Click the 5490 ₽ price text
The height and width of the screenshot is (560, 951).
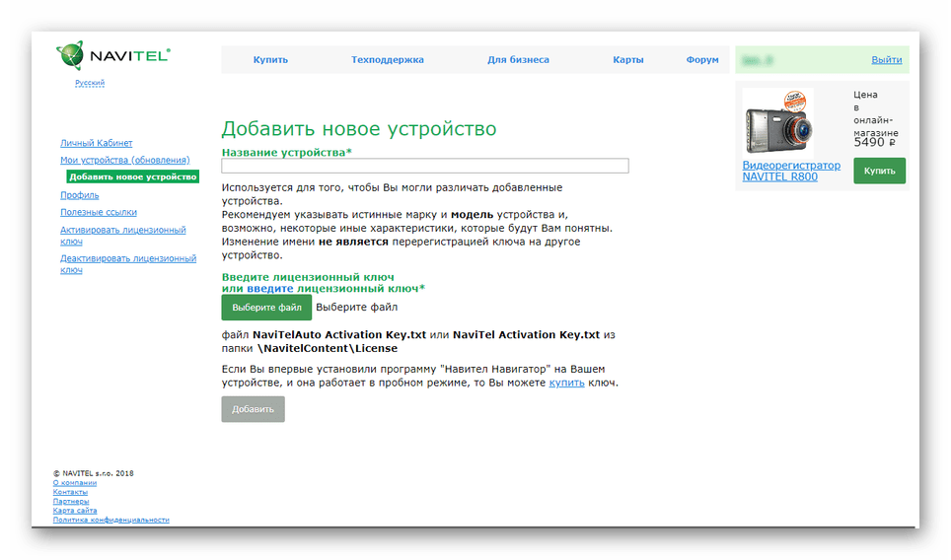point(875,143)
